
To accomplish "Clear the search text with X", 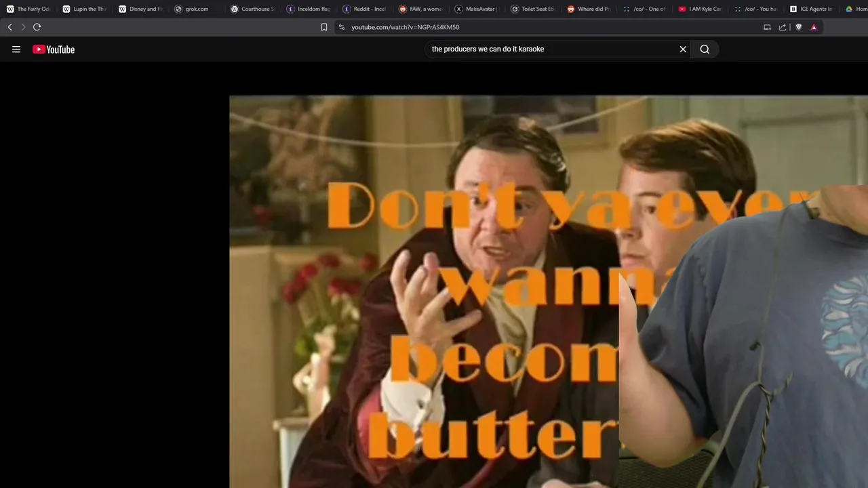I will pos(683,49).
